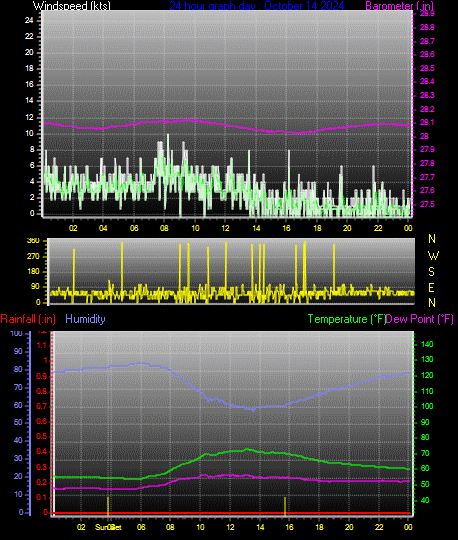Click hour 06 under the windspeed chart
The image size is (458, 540).
click(134, 228)
